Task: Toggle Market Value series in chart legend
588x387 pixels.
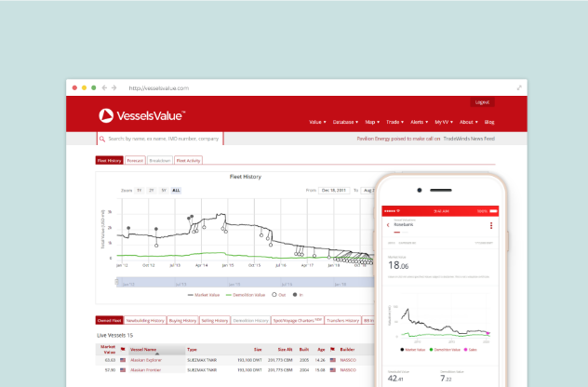Action: click(204, 295)
